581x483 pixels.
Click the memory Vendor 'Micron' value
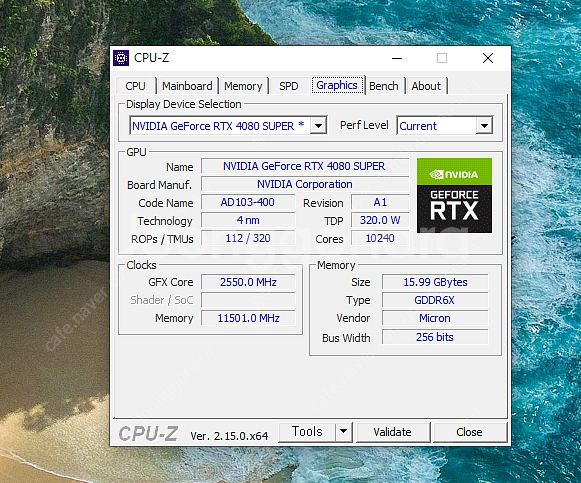coord(435,318)
